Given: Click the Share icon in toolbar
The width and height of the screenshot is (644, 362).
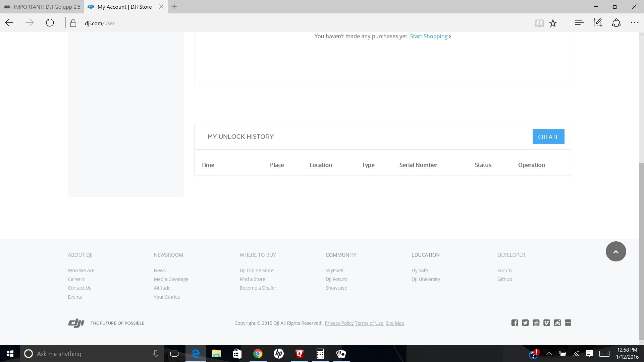Looking at the screenshot, I should pos(616,23).
